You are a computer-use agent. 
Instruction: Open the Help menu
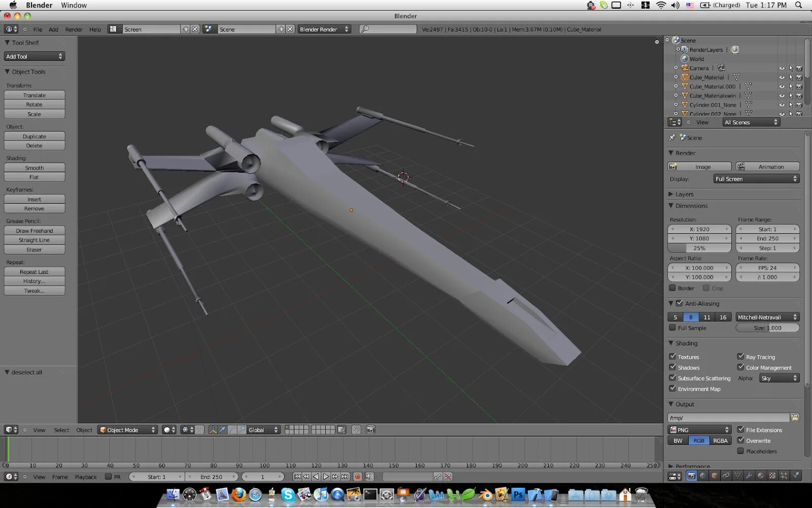click(95, 29)
